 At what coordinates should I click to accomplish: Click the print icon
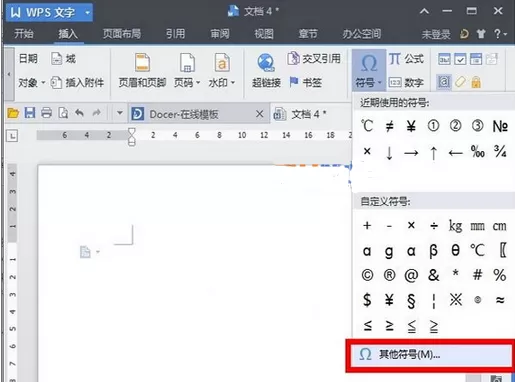coord(46,113)
